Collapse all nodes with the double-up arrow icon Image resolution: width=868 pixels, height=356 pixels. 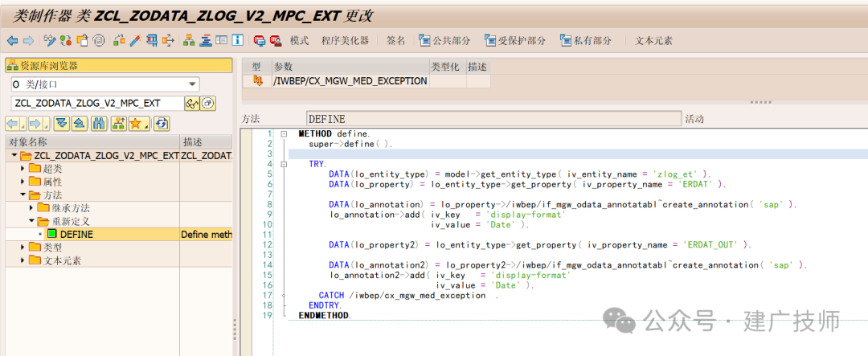tap(80, 124)
